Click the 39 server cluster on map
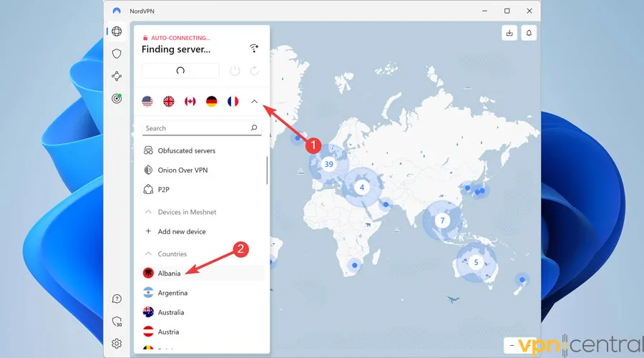 coord(328,164)
